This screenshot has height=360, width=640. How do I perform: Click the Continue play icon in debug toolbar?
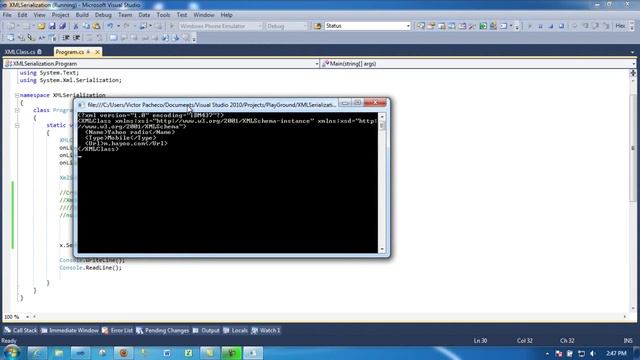coord(530,26)
